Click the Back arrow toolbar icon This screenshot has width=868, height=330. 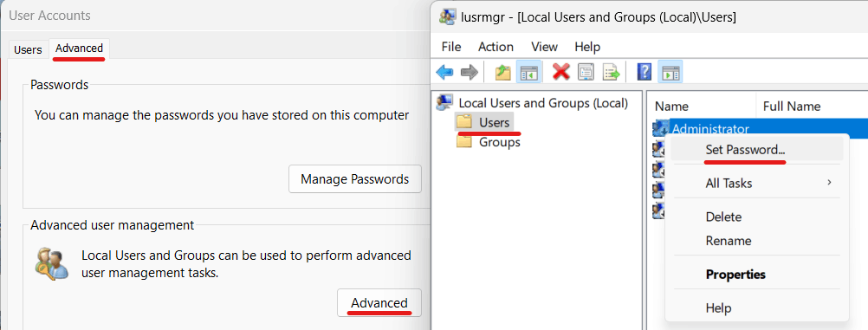444,71
